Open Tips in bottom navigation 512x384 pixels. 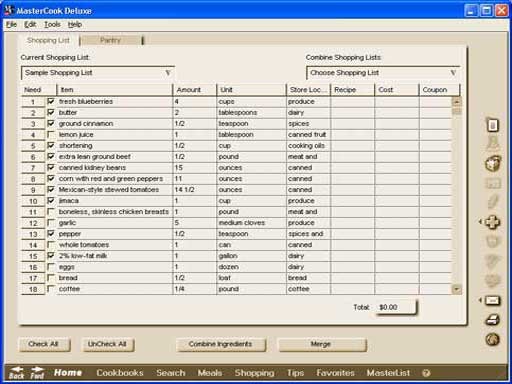pyautogui.click(x=295, y=373)
